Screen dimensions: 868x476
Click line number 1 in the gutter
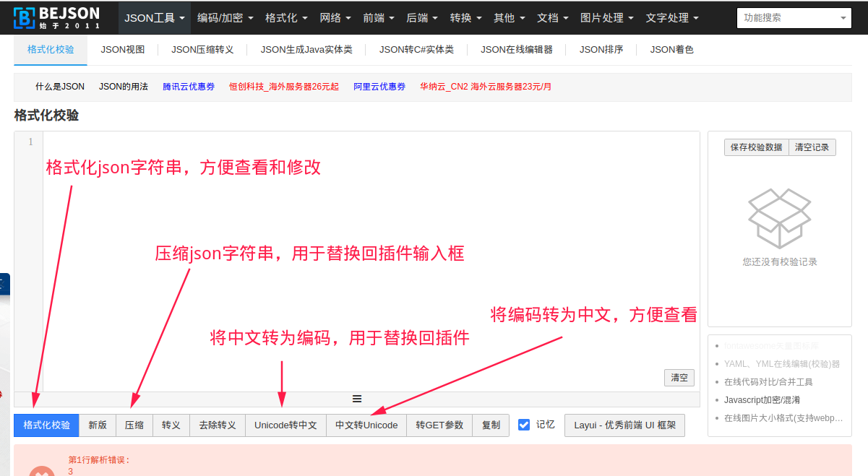tap(30, 142)
